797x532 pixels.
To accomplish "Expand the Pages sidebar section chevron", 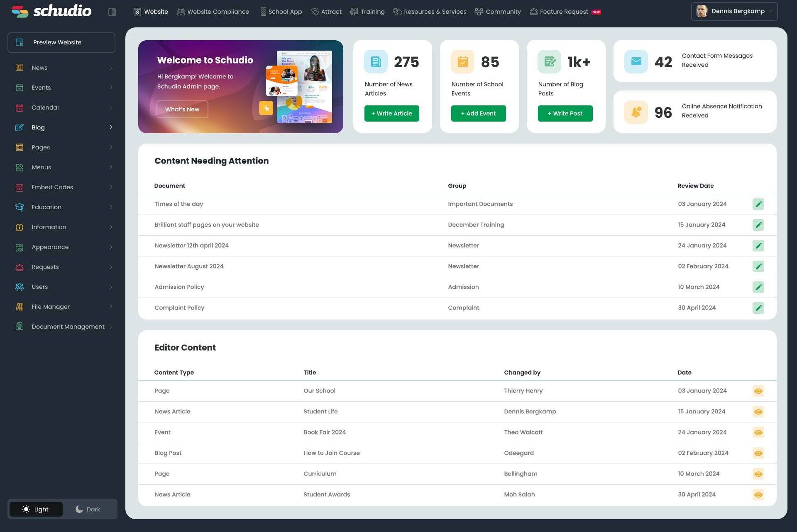I will pyautogui.click(x=111, y=147).
